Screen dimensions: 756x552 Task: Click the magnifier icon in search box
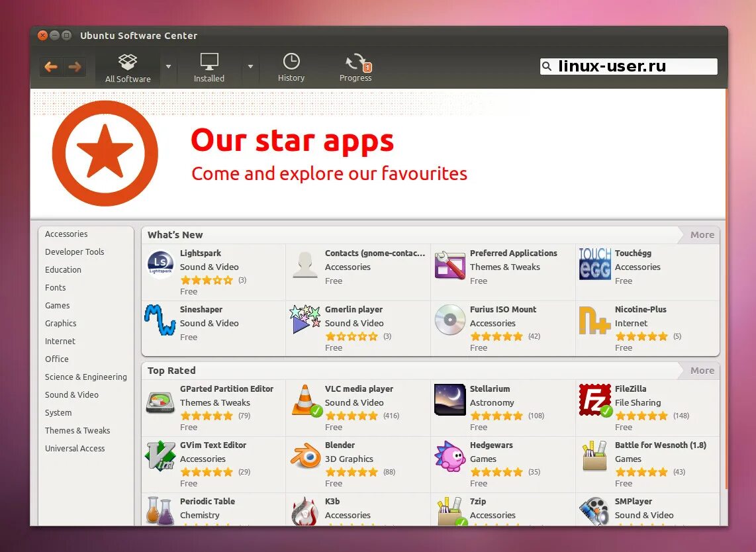pyautogui.click(x=547, y=66)
